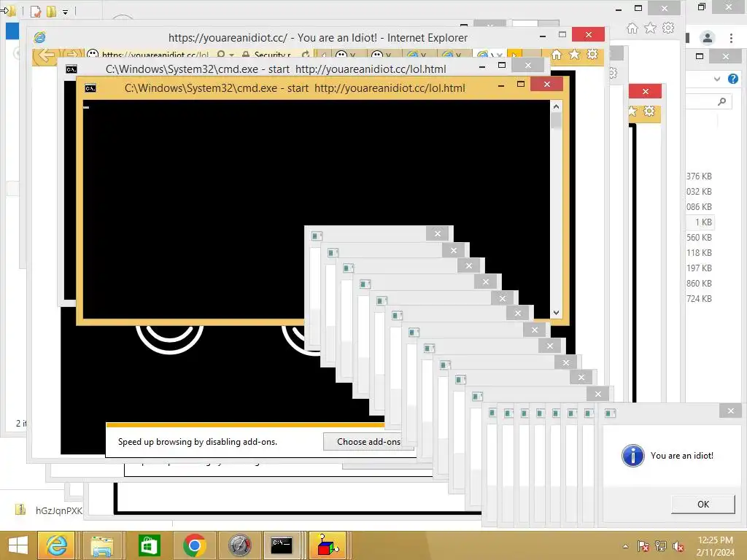This screenshot has width=747, height=560.
Task: Click the 724 KB file size entry
Action: pos(699,298)
